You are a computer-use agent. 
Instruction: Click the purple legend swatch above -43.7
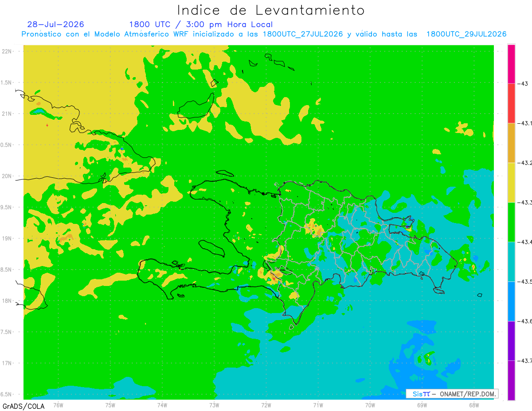coord(511,341)
